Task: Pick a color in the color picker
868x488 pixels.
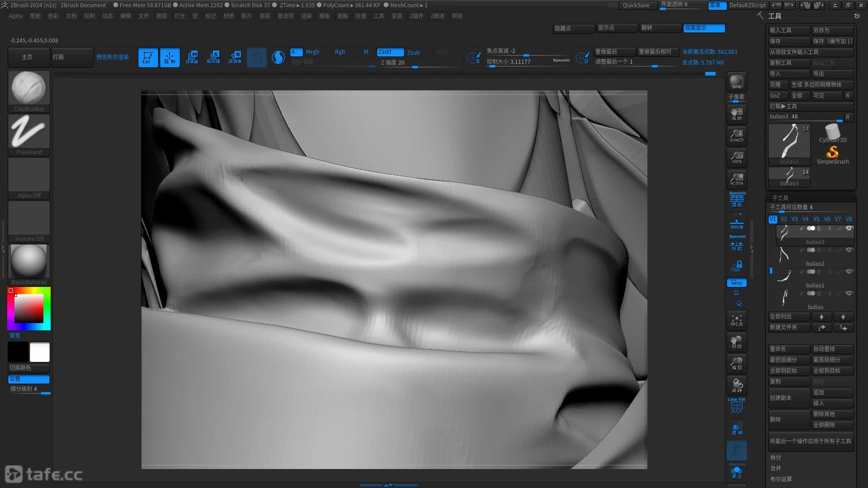Action: click(29, 309)
